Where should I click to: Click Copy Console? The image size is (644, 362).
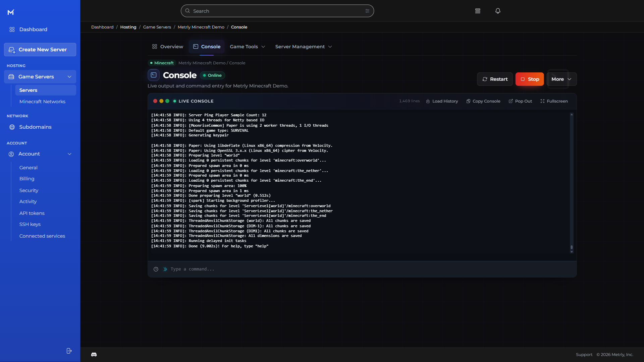(x=483, y=101)
